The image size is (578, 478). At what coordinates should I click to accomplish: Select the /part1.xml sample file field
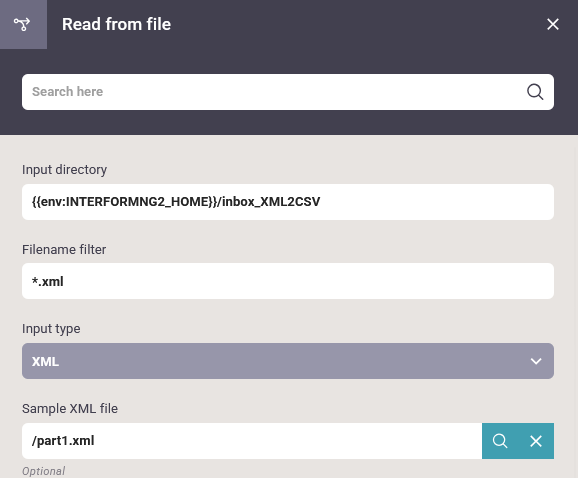(x=252, y=441)
